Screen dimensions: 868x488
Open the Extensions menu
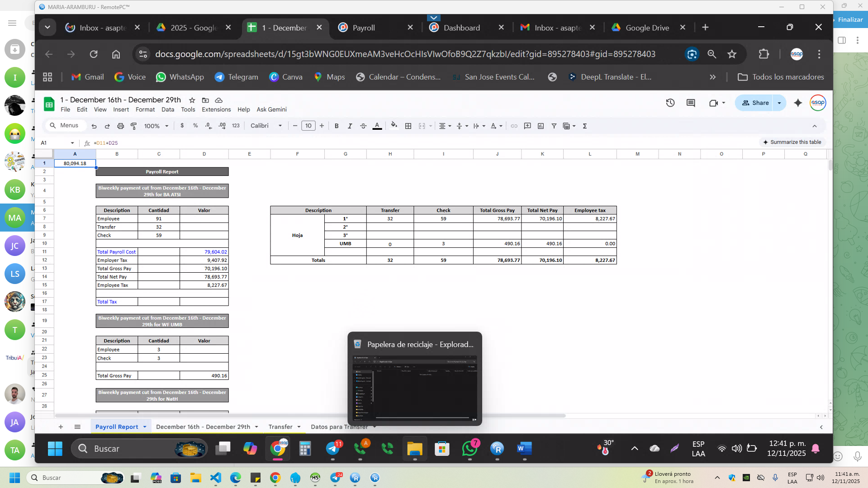[x=216, y=109]
